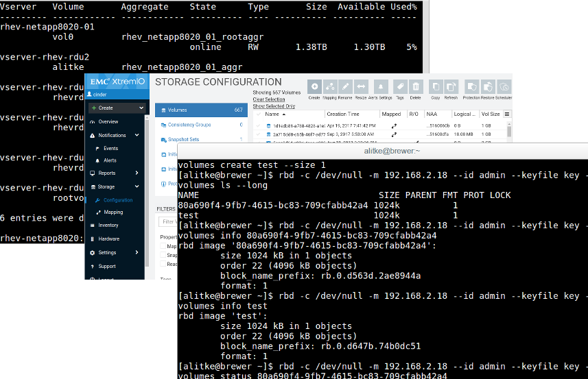Click the 18.08 MB logical size cell
Viewport: 588px width, 379px height.
click(463, 134)
